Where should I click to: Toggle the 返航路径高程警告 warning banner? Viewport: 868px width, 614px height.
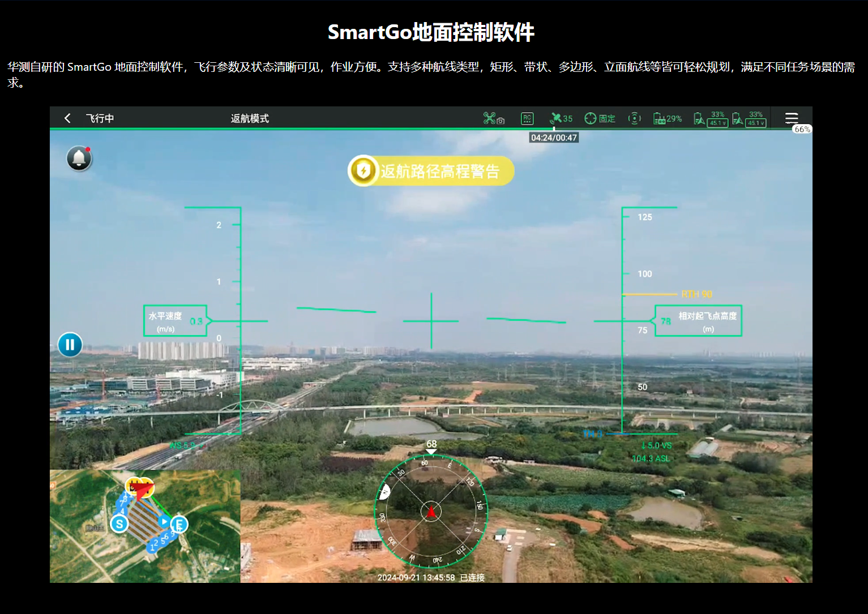tap(431, 171)
